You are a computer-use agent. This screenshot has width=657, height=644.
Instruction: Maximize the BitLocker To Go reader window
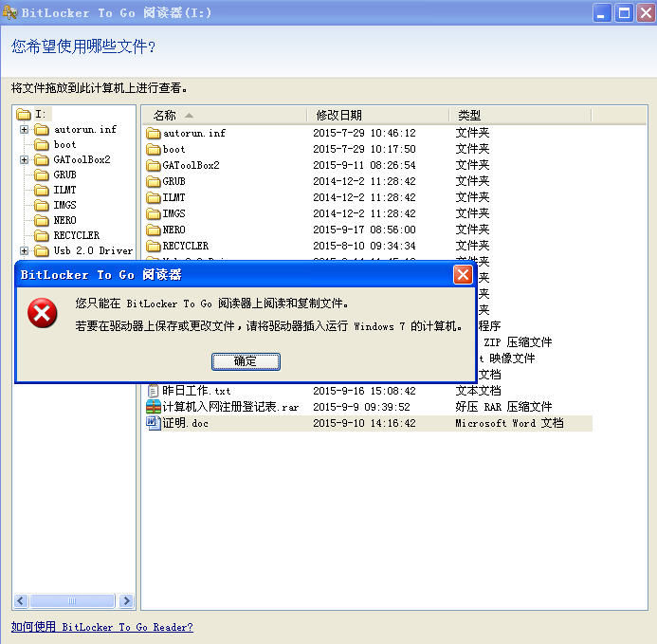coord(624,13)
